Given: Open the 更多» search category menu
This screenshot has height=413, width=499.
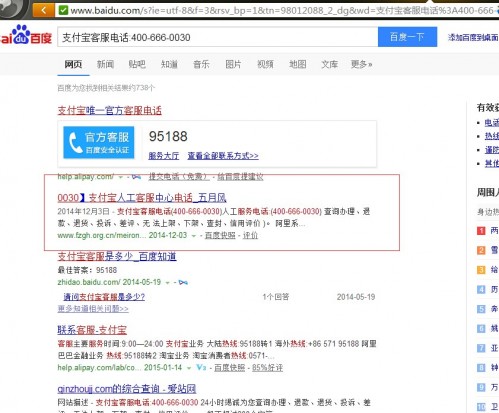Looking at the screenshot, I should pyautogui.click(x=361, y=64).
